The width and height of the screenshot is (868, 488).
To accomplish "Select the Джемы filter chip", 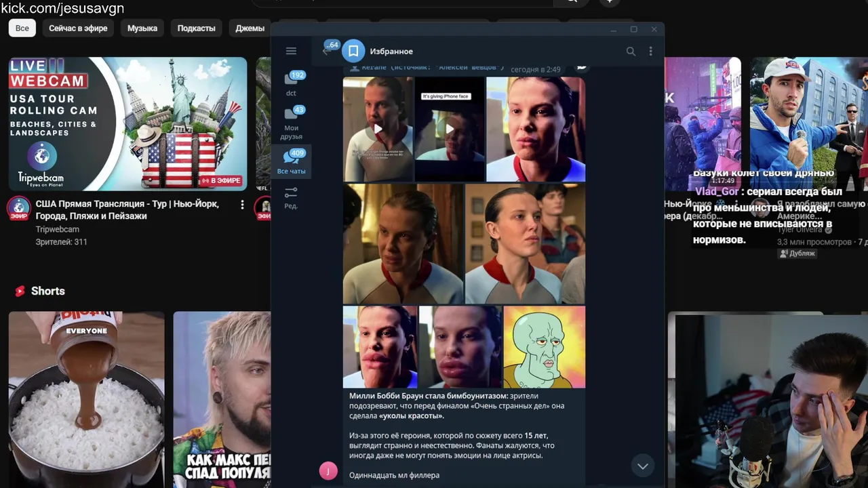I will [x=250, y=28].
